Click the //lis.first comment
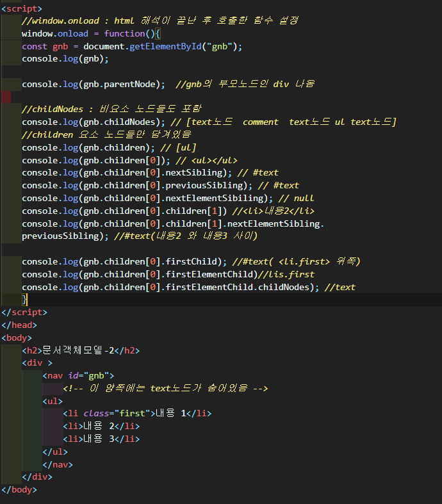Image resolution: width=442 pixels, height=504 pixels. [286, 275]
